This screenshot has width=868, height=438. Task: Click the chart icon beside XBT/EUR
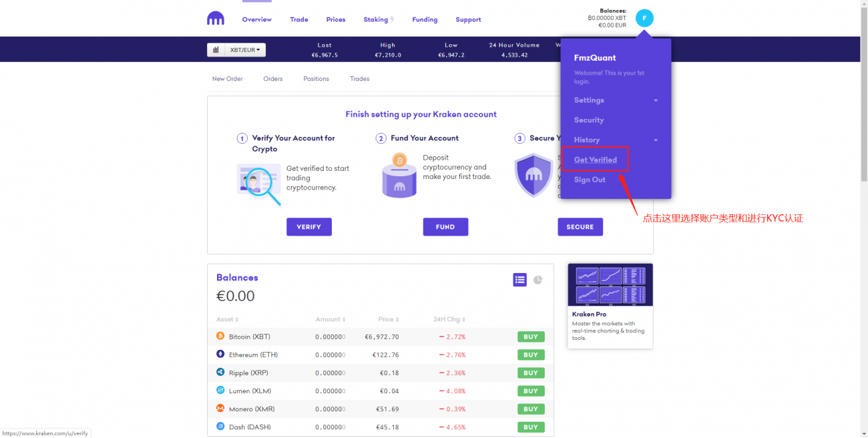pyautogui.click(x=216, y=50)
